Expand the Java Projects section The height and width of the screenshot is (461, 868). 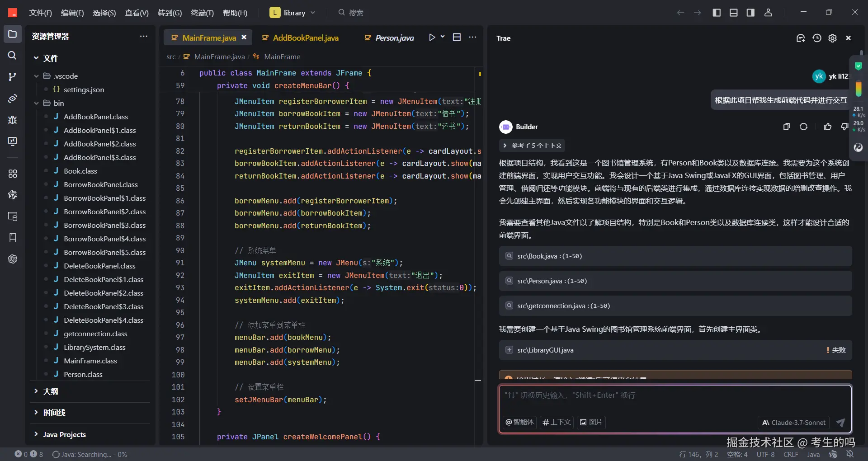pos(36,434)
